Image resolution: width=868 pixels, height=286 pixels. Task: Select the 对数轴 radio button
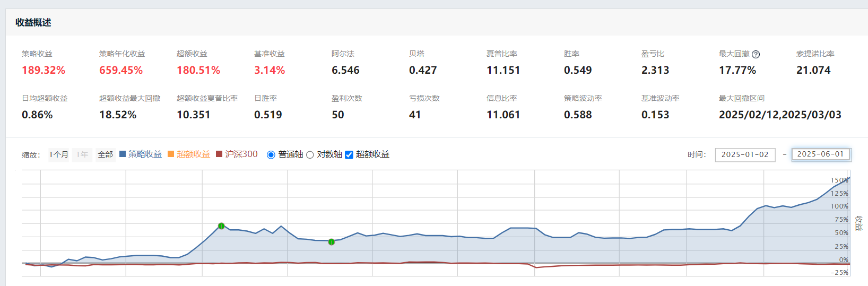pyautogui.click(x=310, y=155)
